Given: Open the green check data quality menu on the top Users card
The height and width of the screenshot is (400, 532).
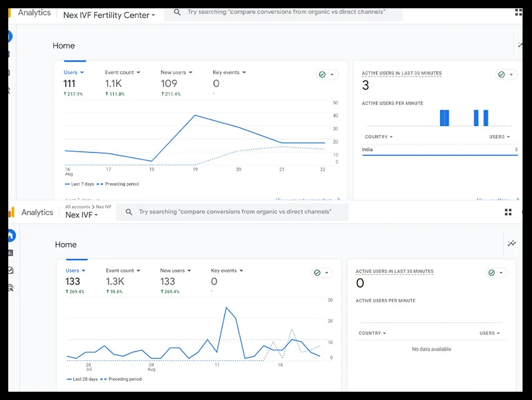Looking at the screenshot, I should point(327,75).
